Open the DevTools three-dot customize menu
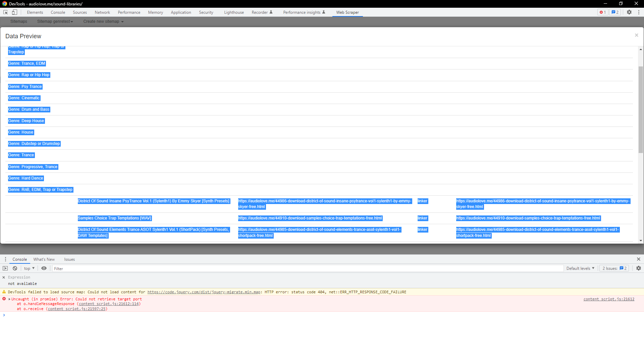644x349 pixels. 639,12
